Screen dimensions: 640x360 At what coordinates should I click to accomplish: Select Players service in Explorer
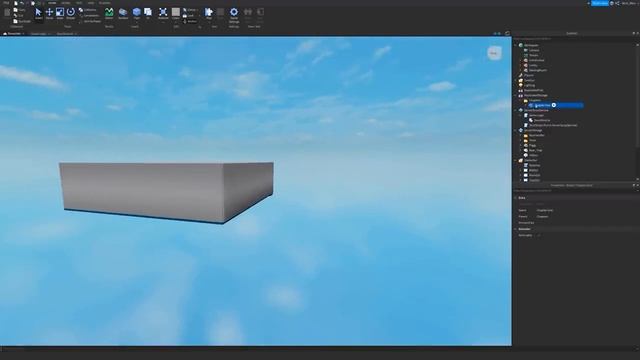tap(529, 75)
